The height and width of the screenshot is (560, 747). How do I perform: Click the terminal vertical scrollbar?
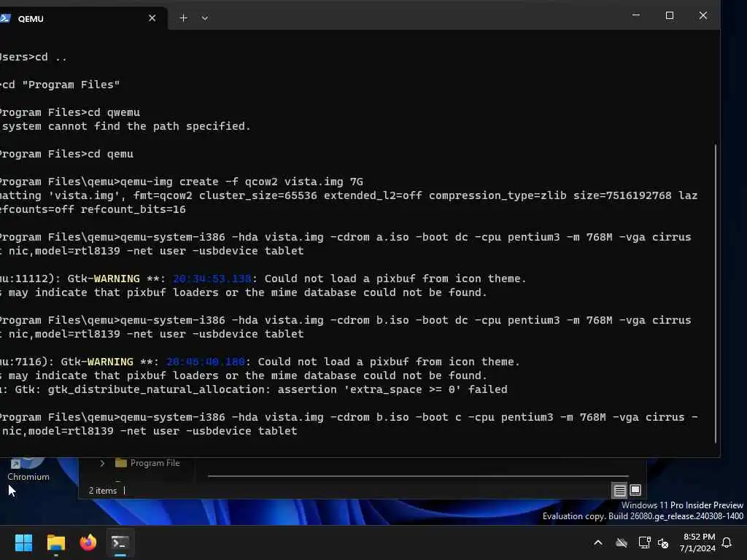[x=716, y=293]
